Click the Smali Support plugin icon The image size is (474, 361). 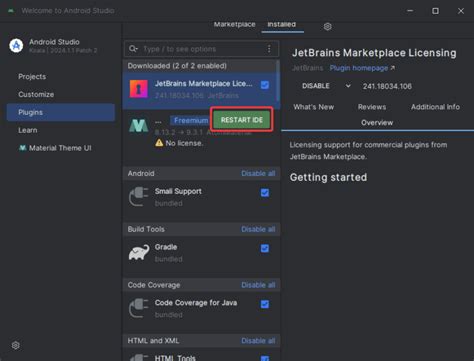pyautogui.click(x=139, y=197)
